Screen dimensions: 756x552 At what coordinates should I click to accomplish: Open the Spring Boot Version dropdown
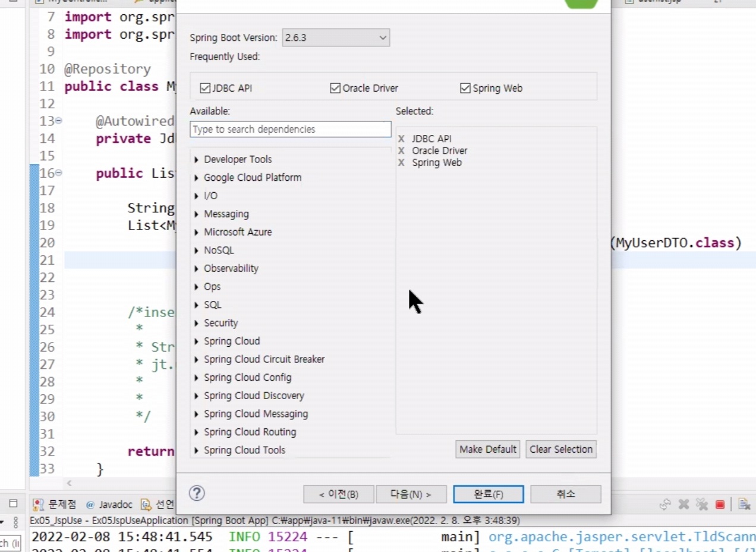(336, 37)
